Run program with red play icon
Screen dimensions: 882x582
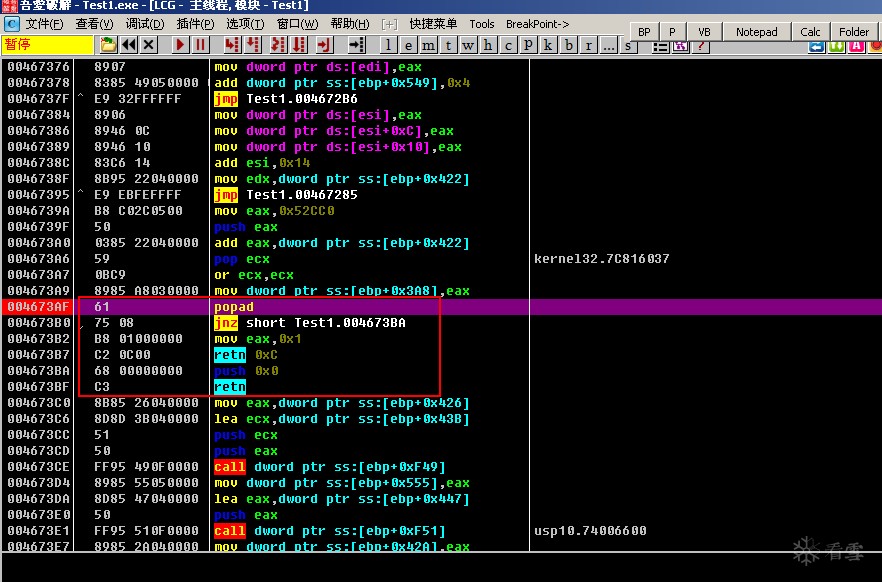coord(180,44)
